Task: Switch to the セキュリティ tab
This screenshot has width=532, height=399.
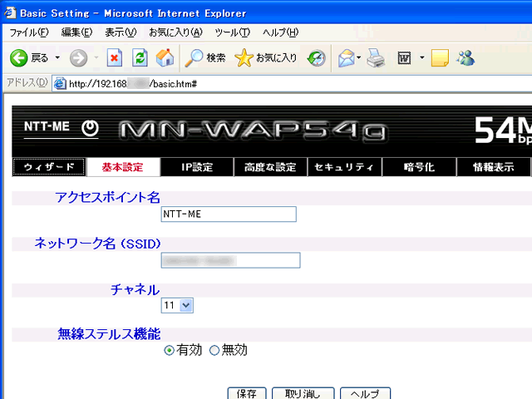Action: tap(345, 167)
